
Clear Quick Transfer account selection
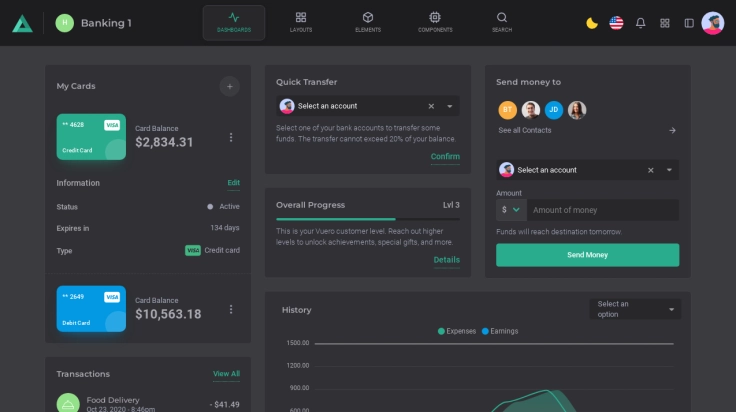click(x=431, y=106)
